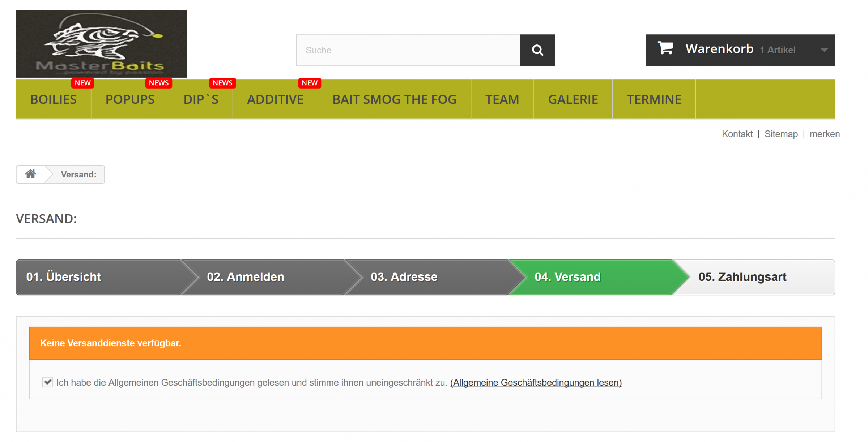
Task: Open the Bait Smog The Fog menu
Action: 394,99
